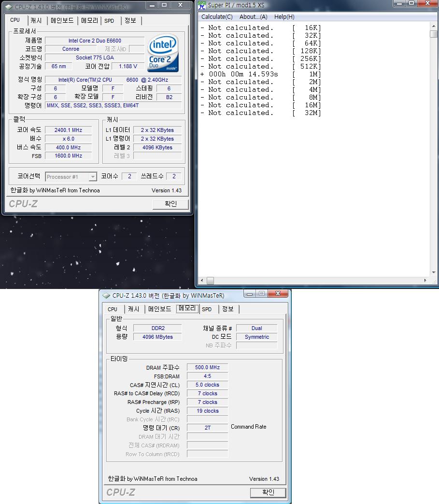Click the 1M result line 14.593s
439x504 pixels.
click(x=260, y=74)
